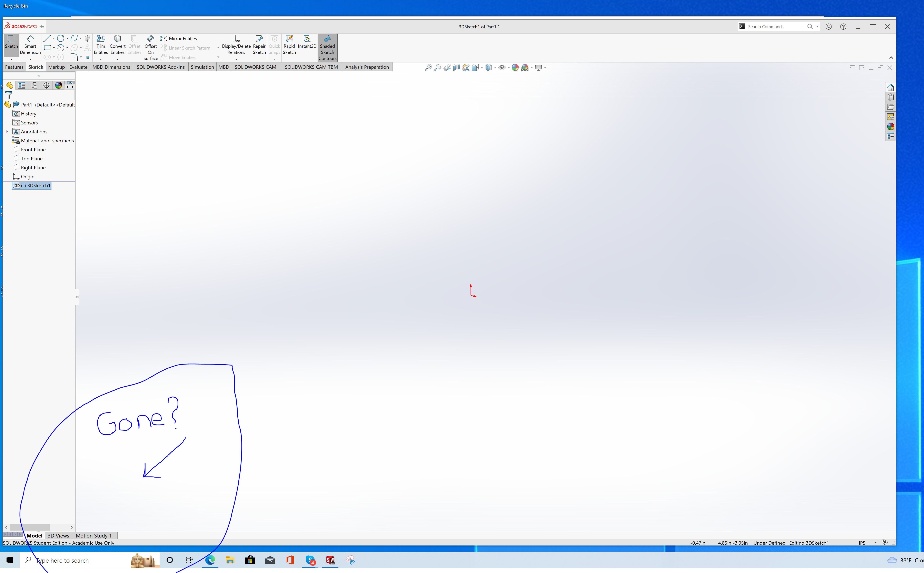Choose the Spline sketch tool
This screenshot has height=573, width=924.
pyautogui.click(x=74, y=38)
